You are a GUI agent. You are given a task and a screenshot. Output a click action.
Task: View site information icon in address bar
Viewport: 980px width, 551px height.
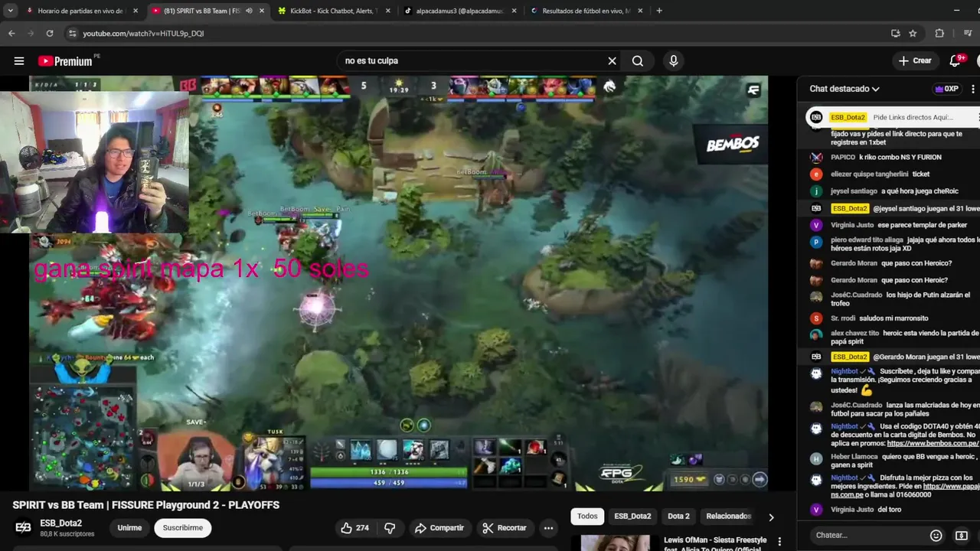pos(72,34)
